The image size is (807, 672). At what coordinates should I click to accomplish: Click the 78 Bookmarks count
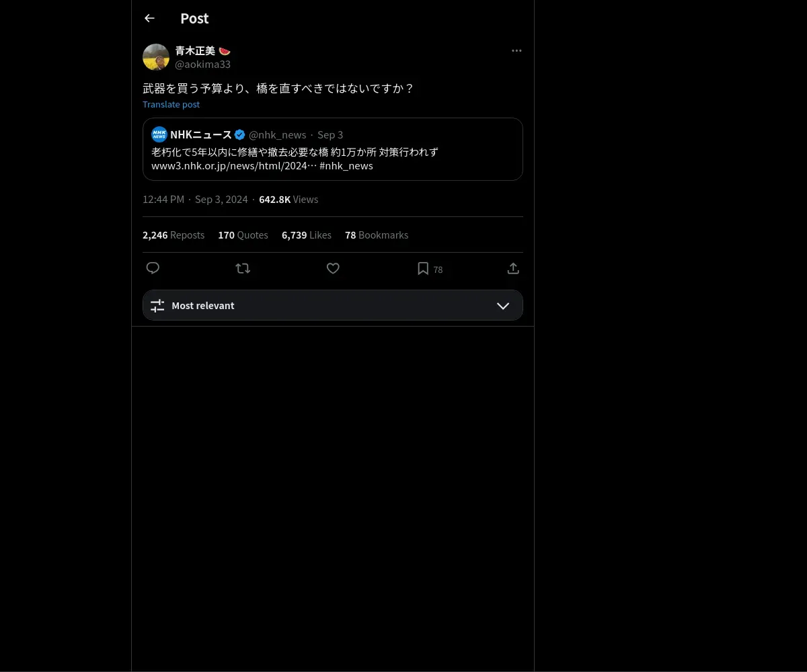pos(377,235)
